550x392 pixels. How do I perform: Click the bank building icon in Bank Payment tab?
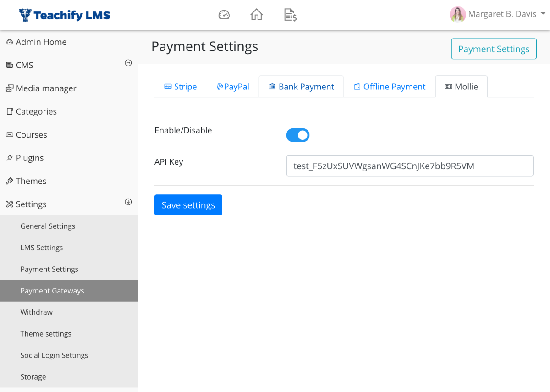(272, 87)
